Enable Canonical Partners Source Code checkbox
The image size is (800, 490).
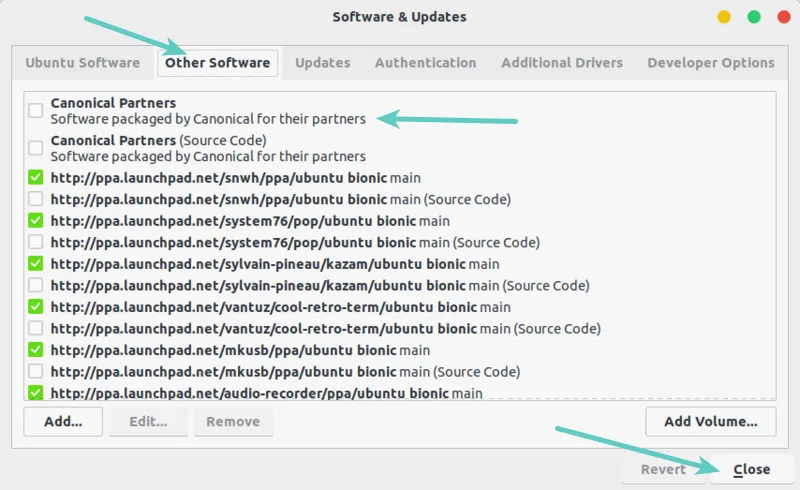click(35, 148)
